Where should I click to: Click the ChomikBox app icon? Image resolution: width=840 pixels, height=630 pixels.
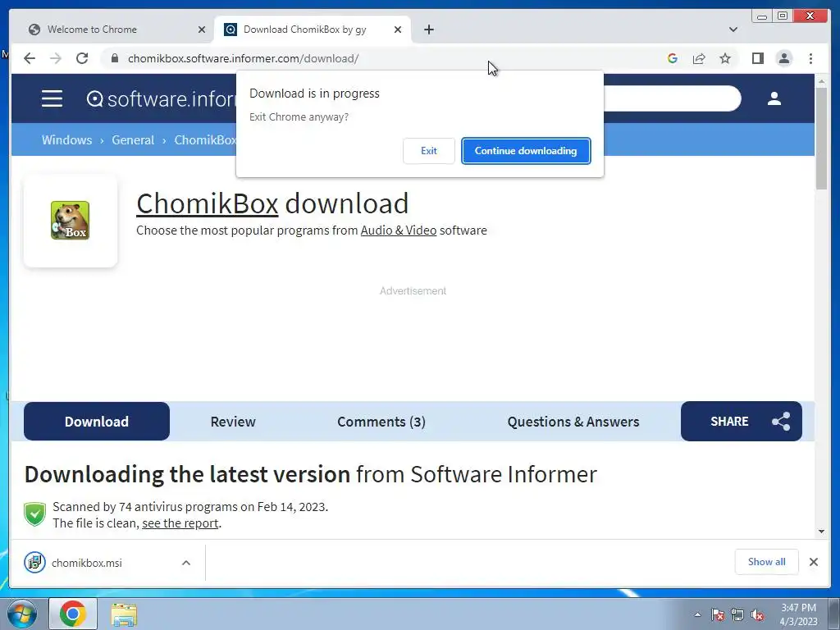71,220
